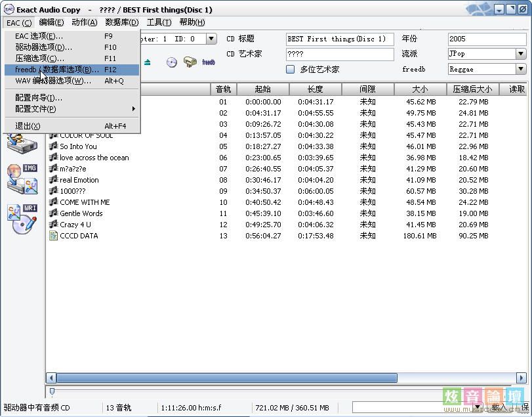
Task: Click the eject drive icon
Action: coord(147,62)
